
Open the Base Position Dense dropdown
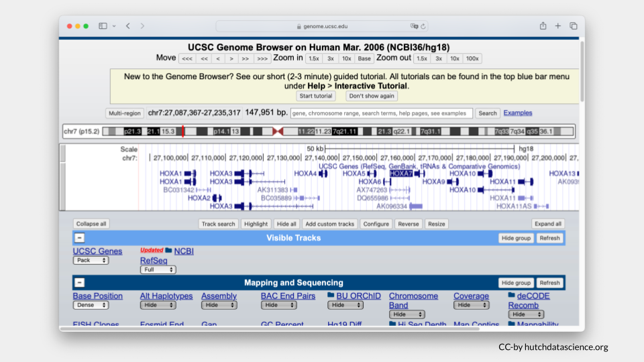[91, 305]
